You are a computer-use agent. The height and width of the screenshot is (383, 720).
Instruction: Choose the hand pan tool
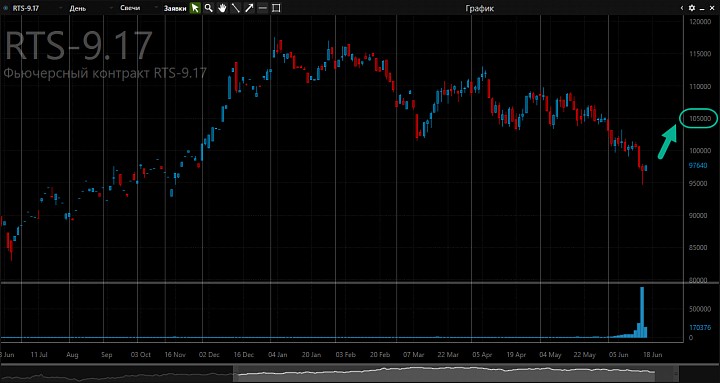pyautogui.click(x=222, y=8)
